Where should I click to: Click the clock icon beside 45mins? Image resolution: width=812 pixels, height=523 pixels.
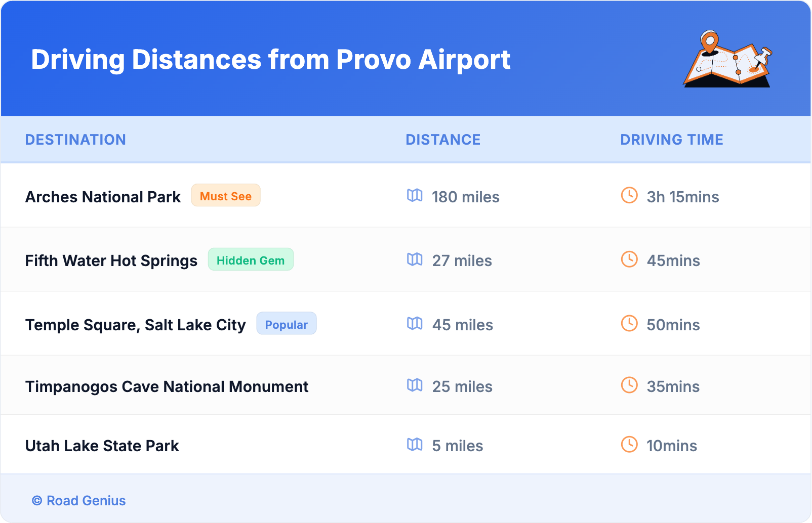[x=629, y=259]
